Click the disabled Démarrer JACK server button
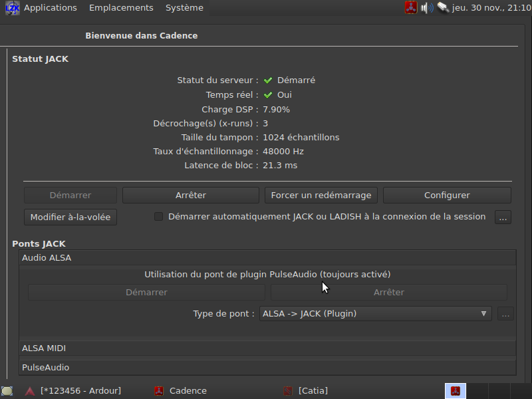The height and width of the screenshot is (399, 532). pyautogui.click(x=70, y=196)
